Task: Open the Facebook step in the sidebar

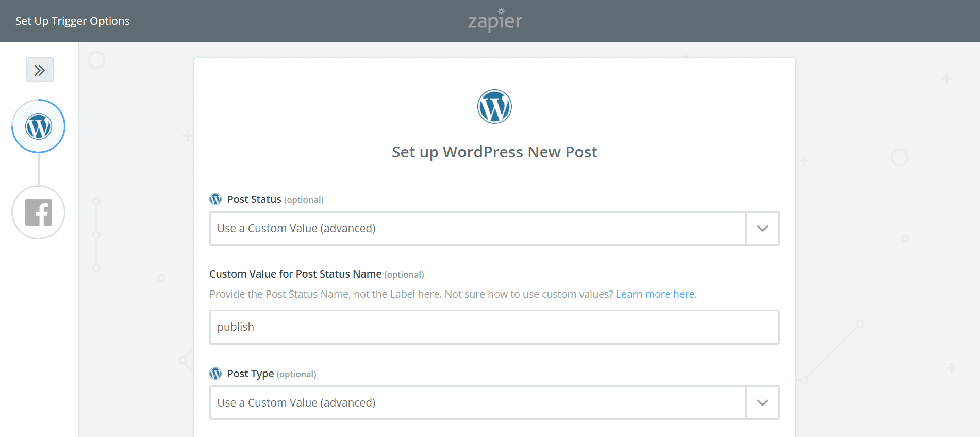Action: [x=38, y=212]
